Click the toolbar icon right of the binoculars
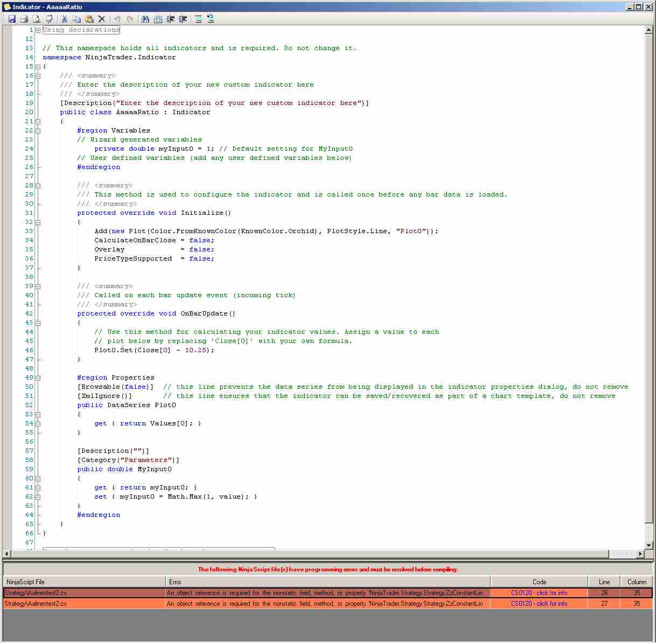The height and width of the screenshot is (644, 656). [158, 19]
